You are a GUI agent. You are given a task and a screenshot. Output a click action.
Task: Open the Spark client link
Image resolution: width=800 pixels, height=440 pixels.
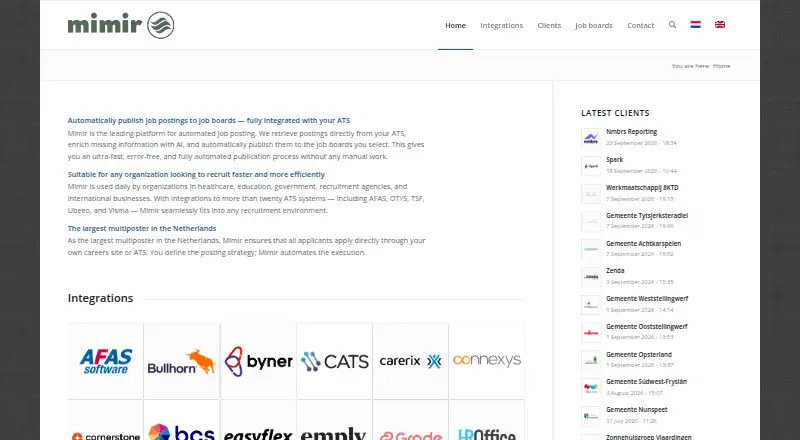pos(615,160)
